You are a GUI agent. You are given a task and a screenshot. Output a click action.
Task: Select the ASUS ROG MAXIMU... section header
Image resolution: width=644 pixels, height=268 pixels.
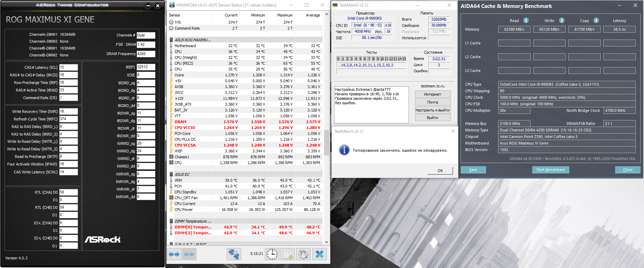click(245, 40)
